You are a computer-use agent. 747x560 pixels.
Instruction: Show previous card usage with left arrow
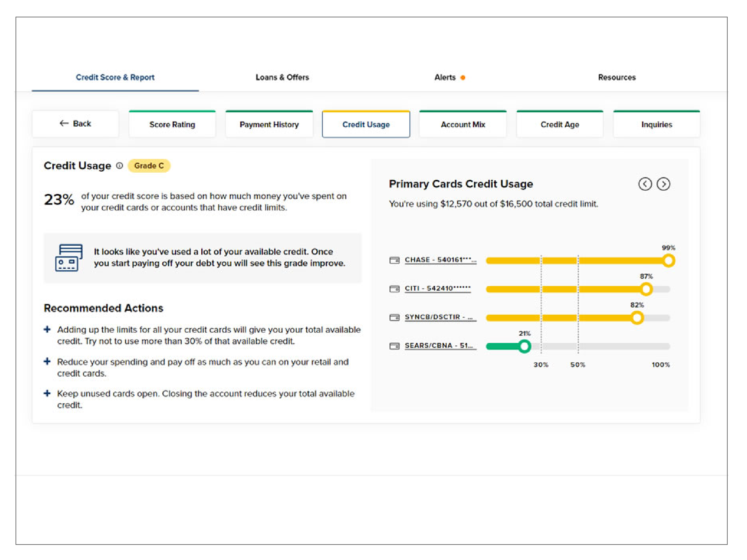[x=645, y=184]
